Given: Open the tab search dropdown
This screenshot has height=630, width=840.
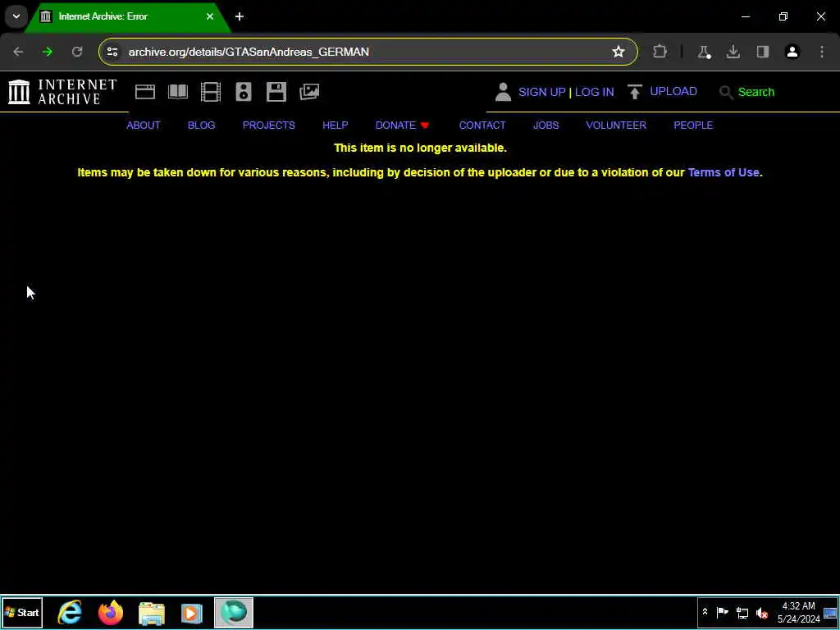Looking at the screenshot, I should click(x=16, y=16).
